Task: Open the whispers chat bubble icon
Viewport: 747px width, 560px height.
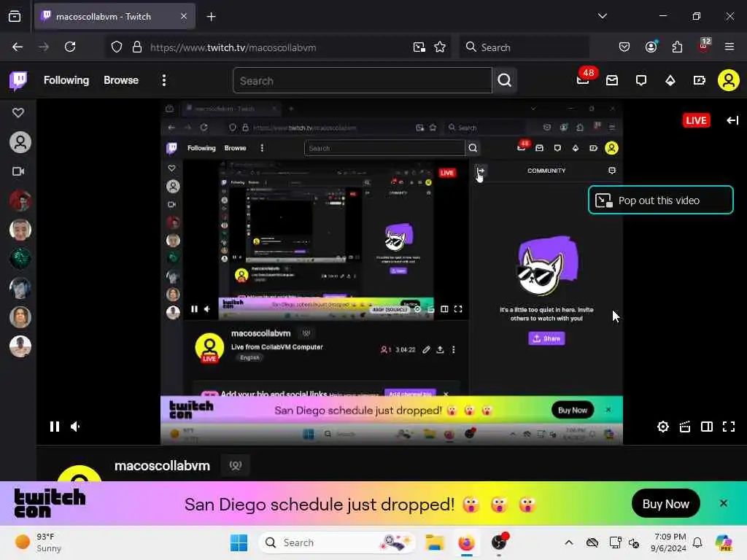Action: [x=641, y=80]
